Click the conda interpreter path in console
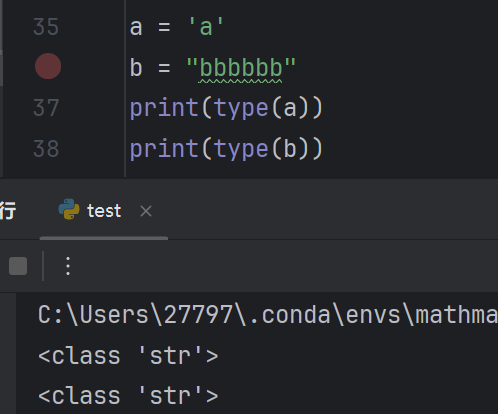Image resolution: width=498 pixels, height=414 pixels. pos(268,315)
